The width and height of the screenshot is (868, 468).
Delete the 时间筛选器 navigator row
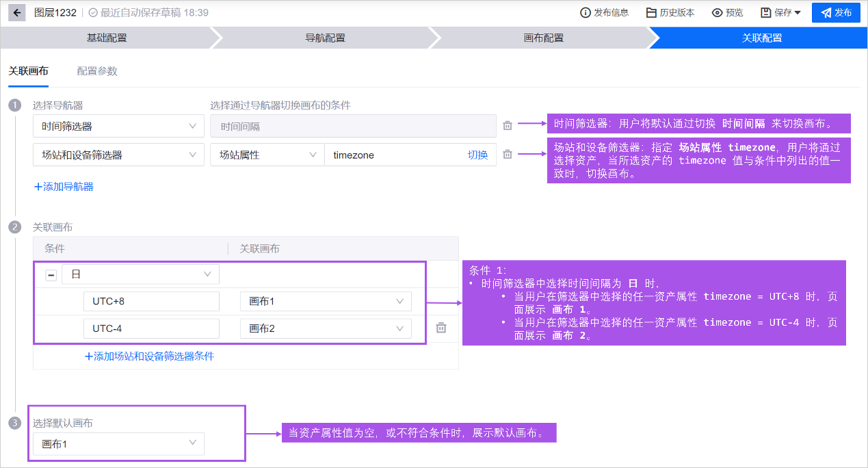508,126
